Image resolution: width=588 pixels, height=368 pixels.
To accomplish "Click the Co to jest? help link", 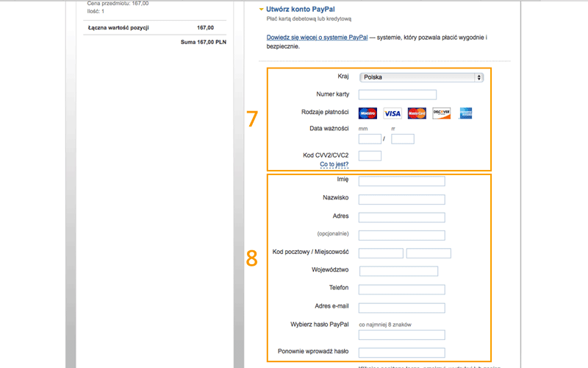I will tap(334, 164).
